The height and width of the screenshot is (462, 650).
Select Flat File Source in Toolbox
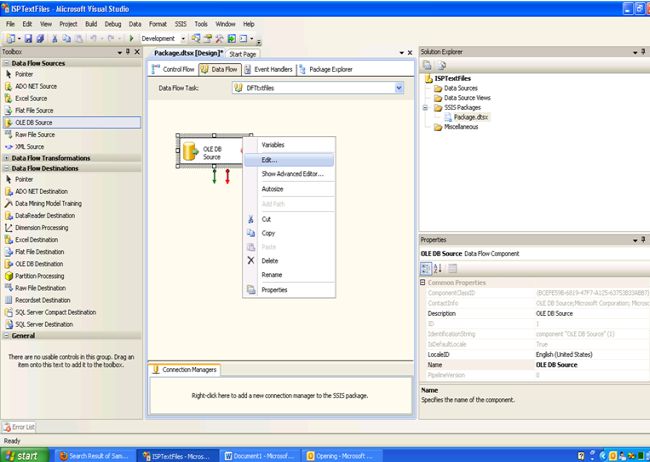click(34, 110)
